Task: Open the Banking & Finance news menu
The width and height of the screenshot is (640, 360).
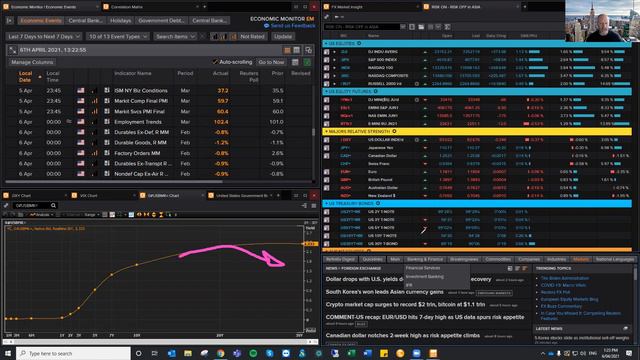Action: [424, 259]
